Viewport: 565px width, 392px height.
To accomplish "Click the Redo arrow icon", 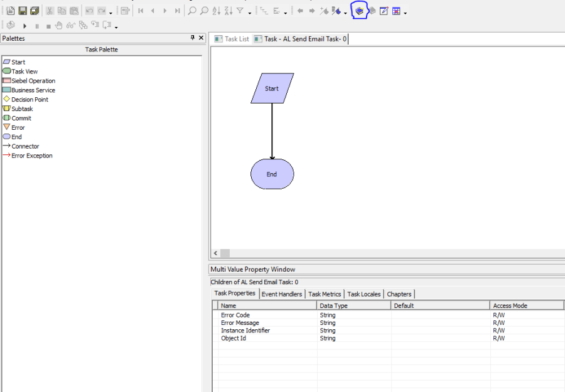I will 102,11.
